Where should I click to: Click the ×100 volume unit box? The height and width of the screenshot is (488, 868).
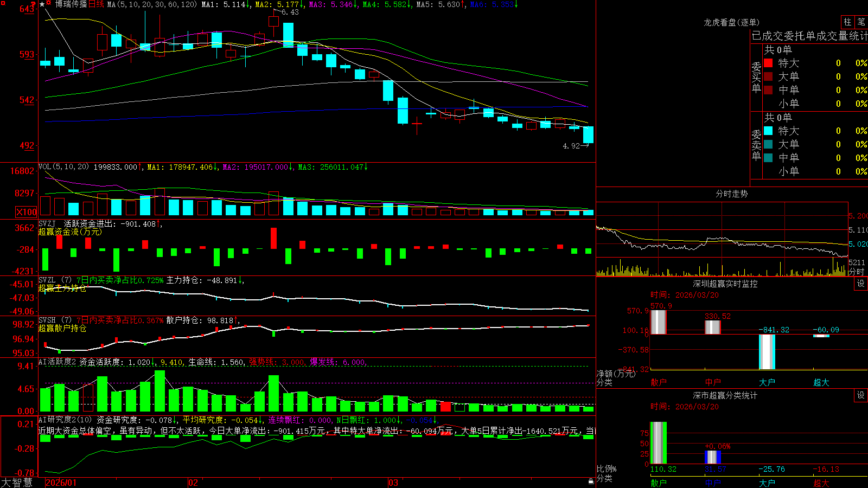tap(27, 212)
